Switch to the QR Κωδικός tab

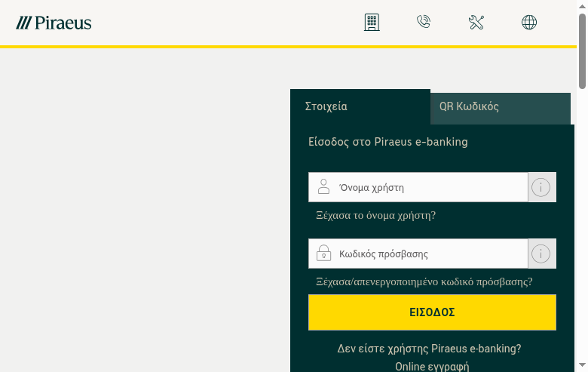coord(501,109)
